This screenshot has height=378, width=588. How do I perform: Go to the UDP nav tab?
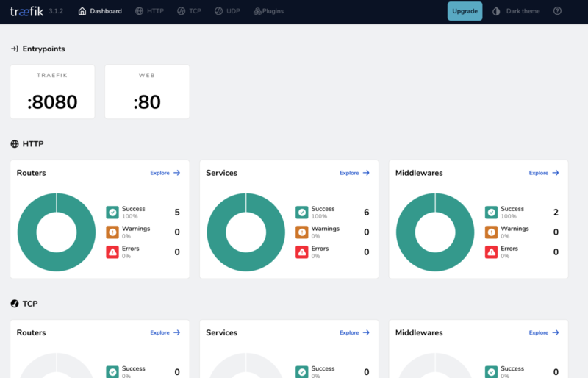coord(227,11)
